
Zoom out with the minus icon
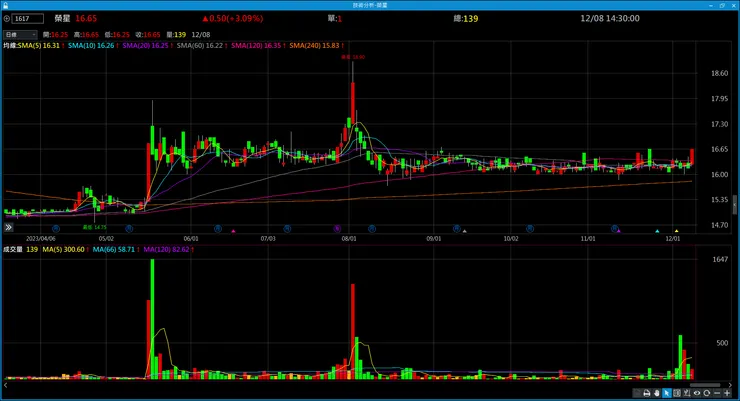coord(717,393)
